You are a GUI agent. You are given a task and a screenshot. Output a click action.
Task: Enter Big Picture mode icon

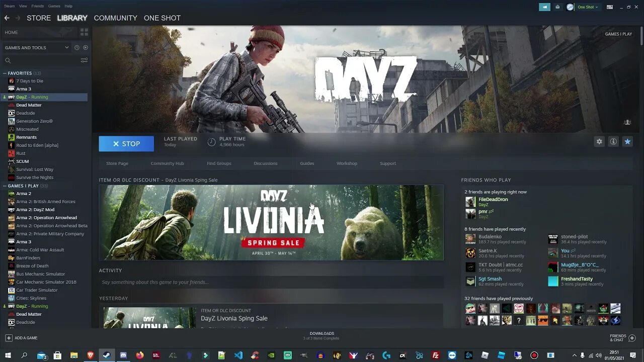[610, 7]
